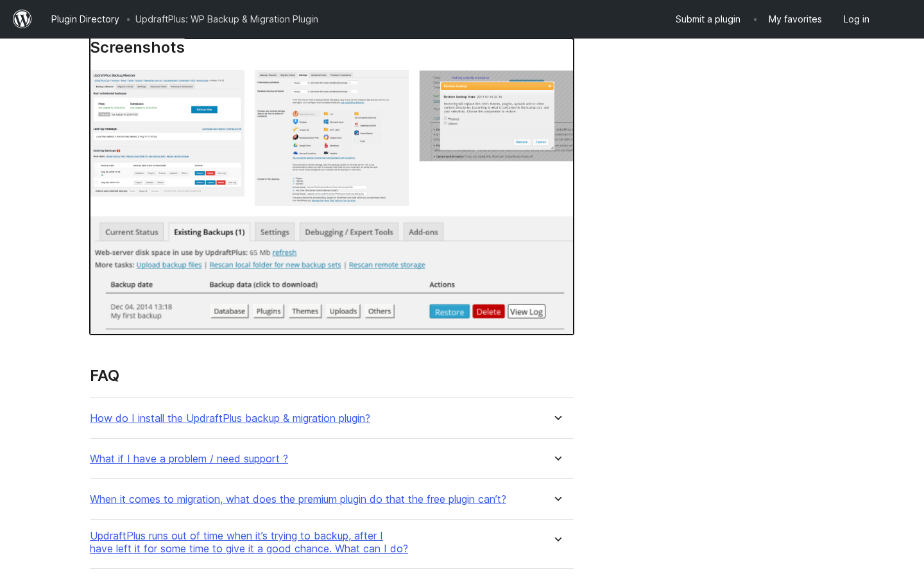Screen dimensions: 924x578
Task: Open UpdraftPlus: WP Backup & Migration Plugin breadcrumb
Action: click(227, 19)
